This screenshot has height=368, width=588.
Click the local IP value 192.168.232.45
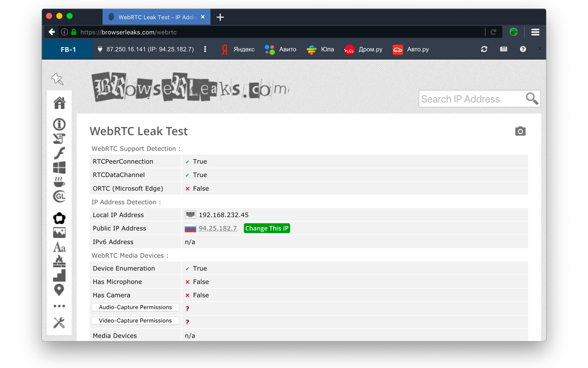click(x=223, y=215)
